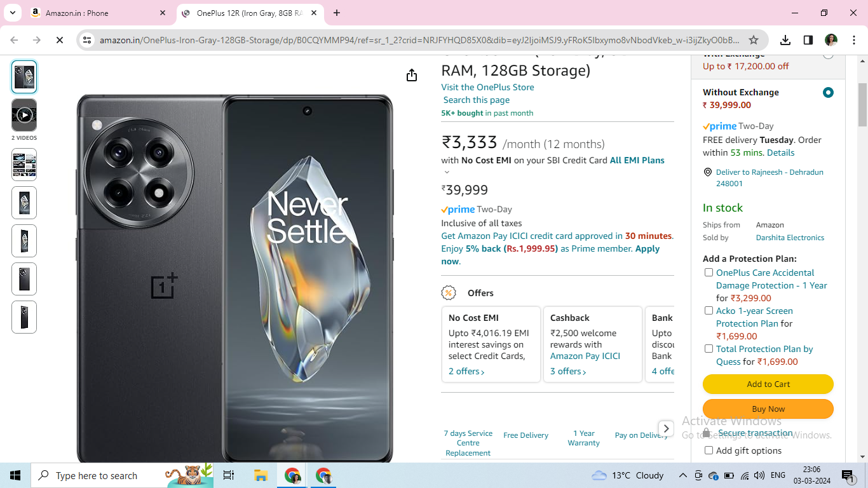Click the stop loading page icon
Image resolution: width=868 pixels, height=488 pixels.
pos(59,40)
